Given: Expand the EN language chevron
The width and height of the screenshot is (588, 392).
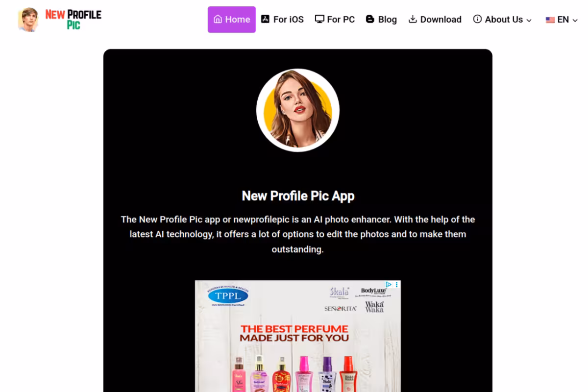Looking at the screenshot, I should point(575,20).
